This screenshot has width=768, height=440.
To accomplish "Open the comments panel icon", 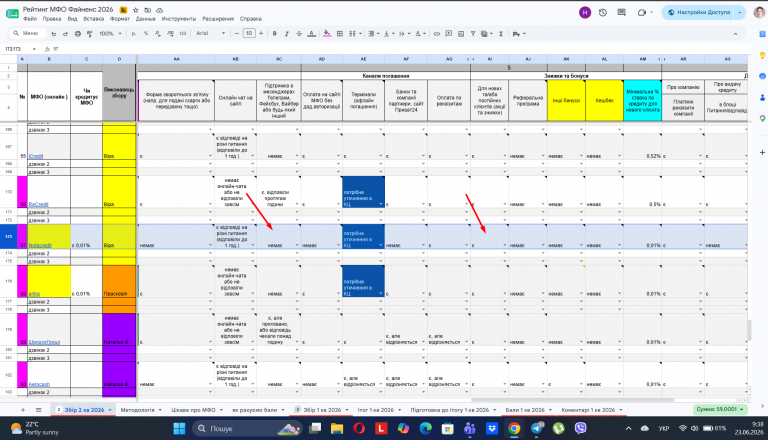I will pos(622,13).
